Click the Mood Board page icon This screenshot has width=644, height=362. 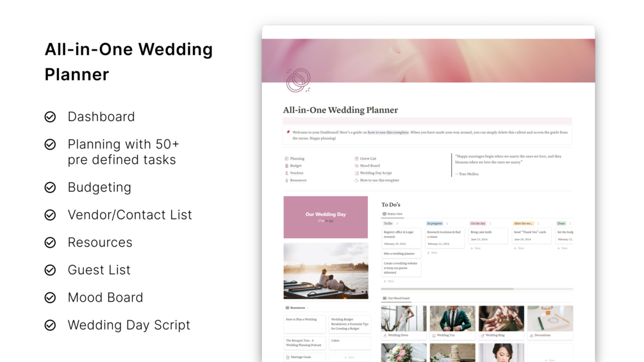coord(356,166)
